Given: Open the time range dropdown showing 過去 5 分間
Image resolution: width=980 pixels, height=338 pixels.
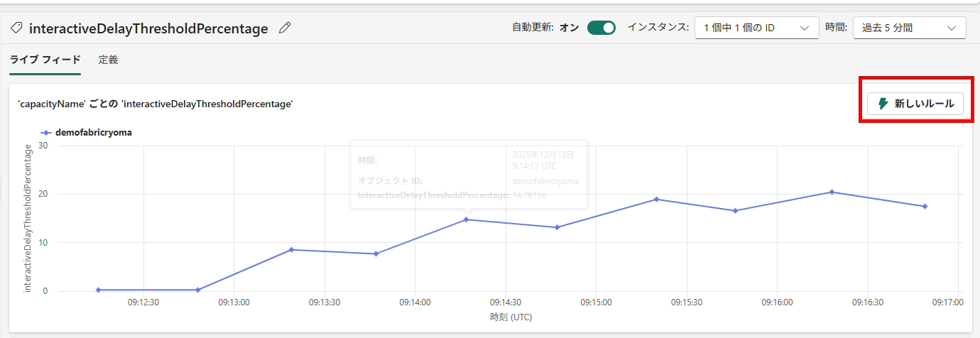Looking at the screenshot, I should tap(909, 28).
